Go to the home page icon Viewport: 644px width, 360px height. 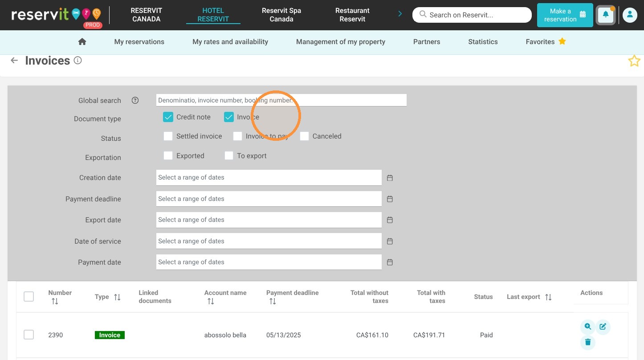[82, 41]
